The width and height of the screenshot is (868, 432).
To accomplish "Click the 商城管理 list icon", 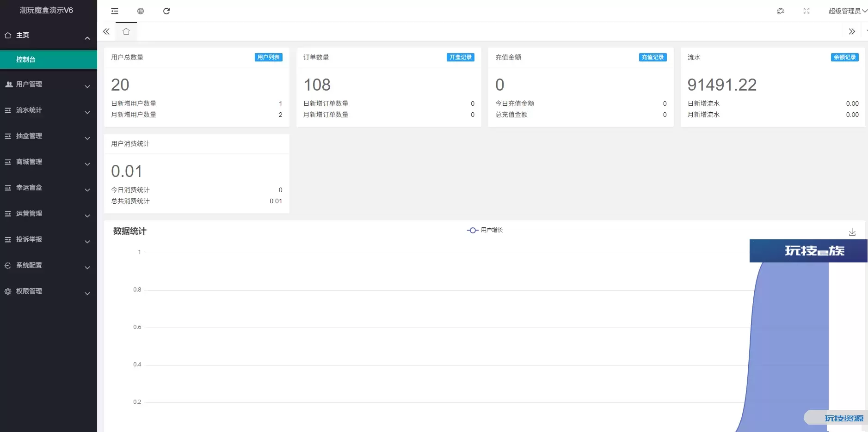I will [x=8, y=162].
